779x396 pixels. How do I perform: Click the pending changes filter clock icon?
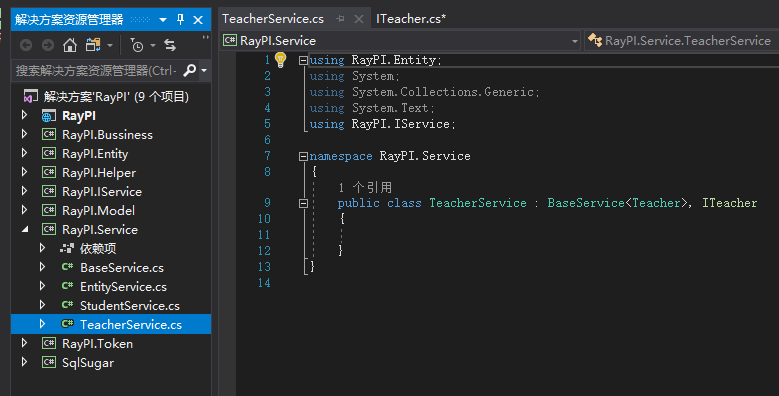click(x=137, y=46)
